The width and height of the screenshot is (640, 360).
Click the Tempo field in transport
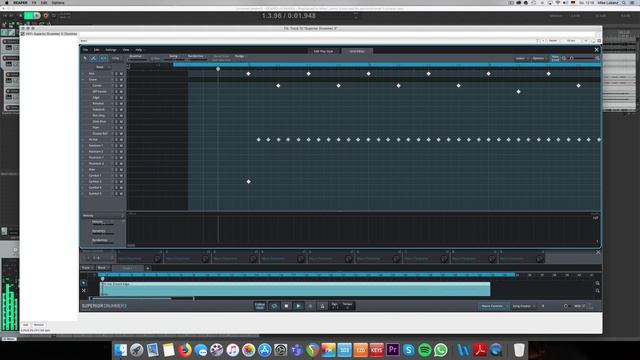[x=347, y=306]
